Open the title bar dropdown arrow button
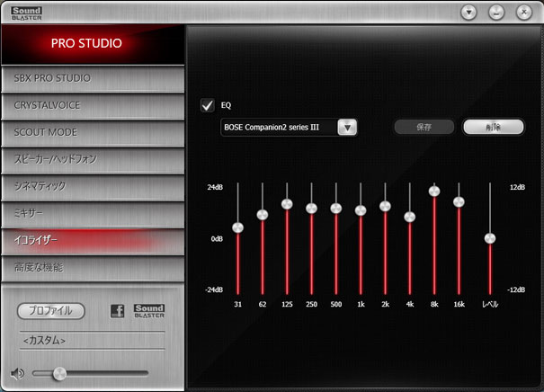Viewport: 544px width, 392px height. click(468, 13)
